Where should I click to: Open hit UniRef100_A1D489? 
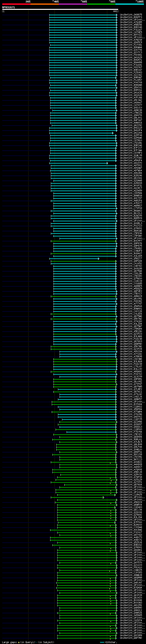[131, 191]
